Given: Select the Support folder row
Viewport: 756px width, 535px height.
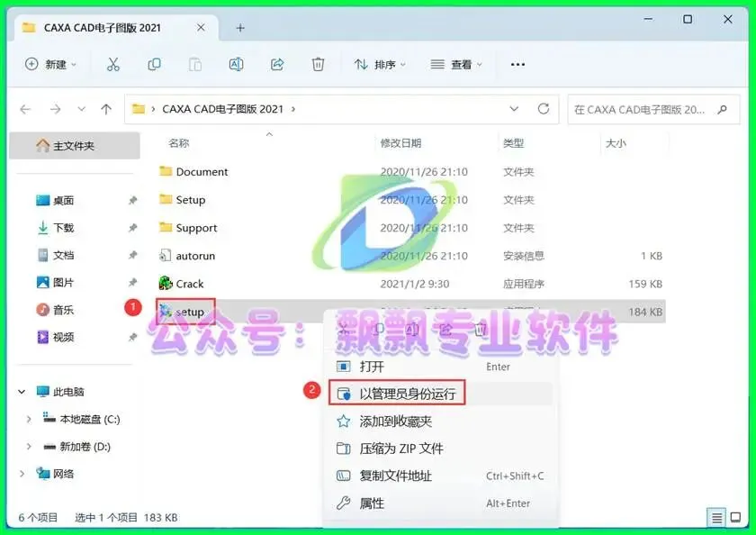Looking at the screenshot, I should pos(412,228).
